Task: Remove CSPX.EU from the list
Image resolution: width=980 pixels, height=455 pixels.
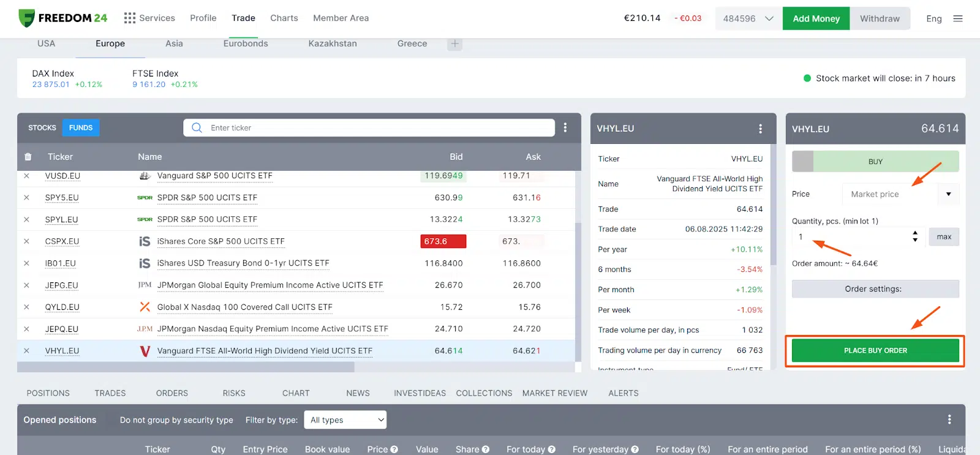Action: coord(26,241)
